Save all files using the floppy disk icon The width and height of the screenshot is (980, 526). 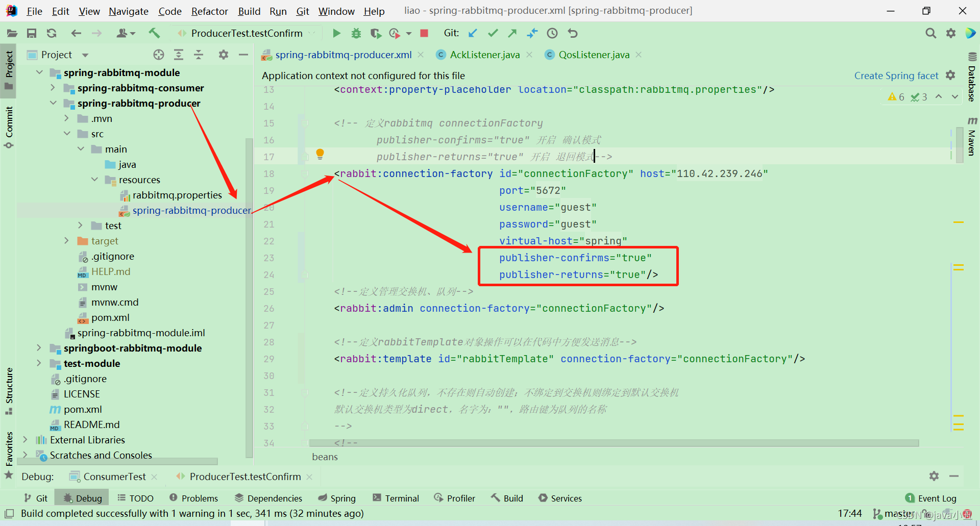point(32,33)
